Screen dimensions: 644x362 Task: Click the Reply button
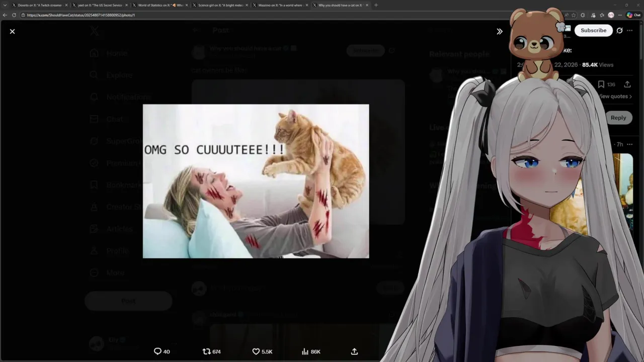click(x=618, y=118)
